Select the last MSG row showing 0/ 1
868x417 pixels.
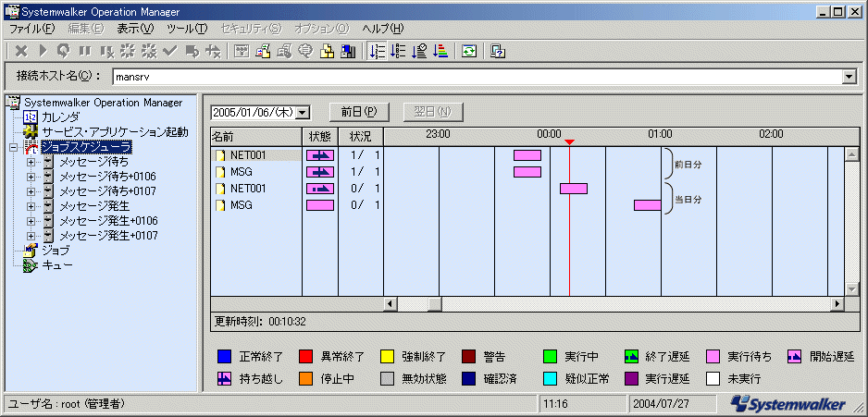click(256, 205)
